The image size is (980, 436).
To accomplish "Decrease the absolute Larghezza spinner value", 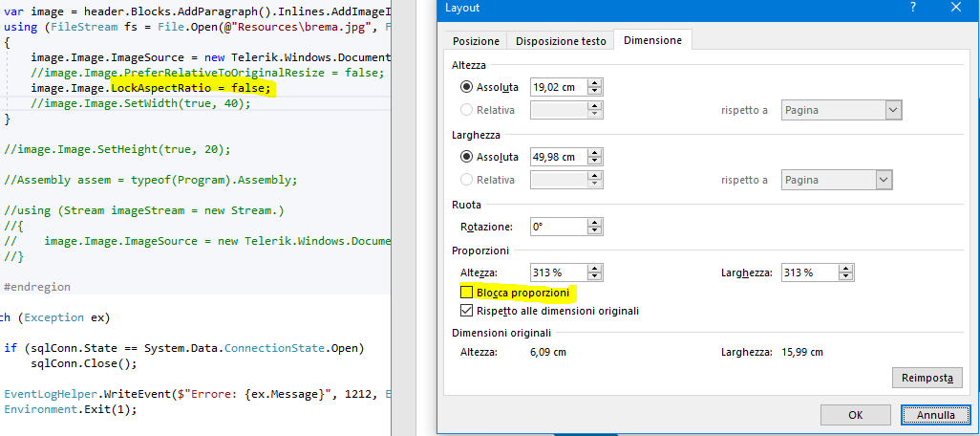I will click(x=594, y=162).
